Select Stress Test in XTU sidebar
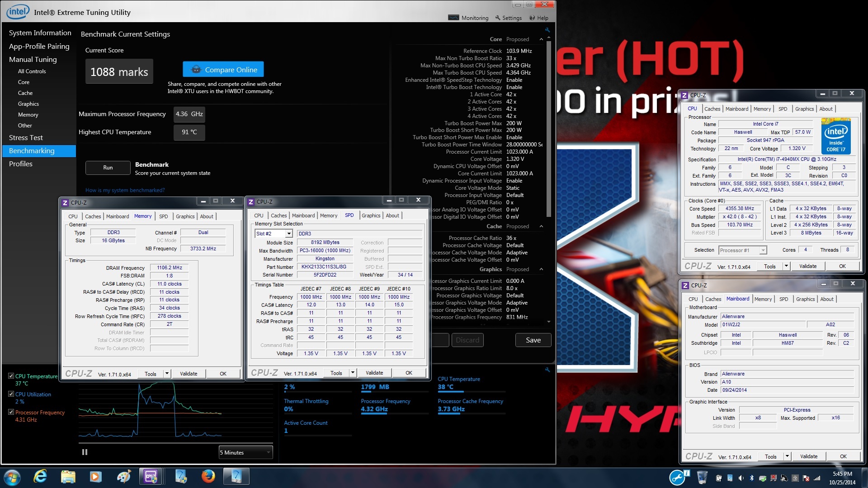 coord(26,138)
